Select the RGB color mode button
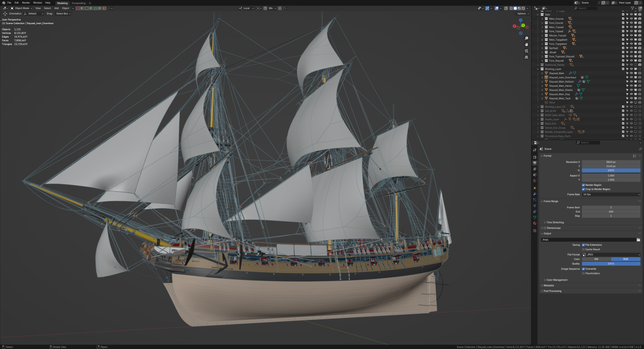644x349 pixels. [626, 259]
